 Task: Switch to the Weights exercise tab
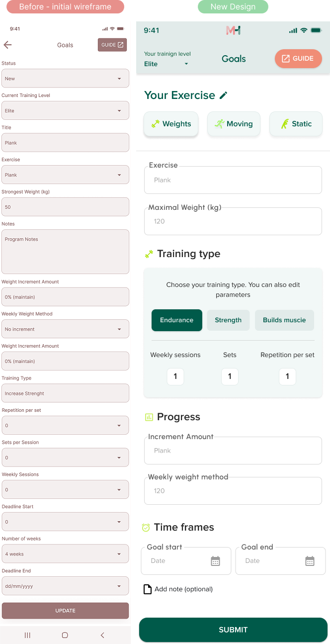pos(171,124)
